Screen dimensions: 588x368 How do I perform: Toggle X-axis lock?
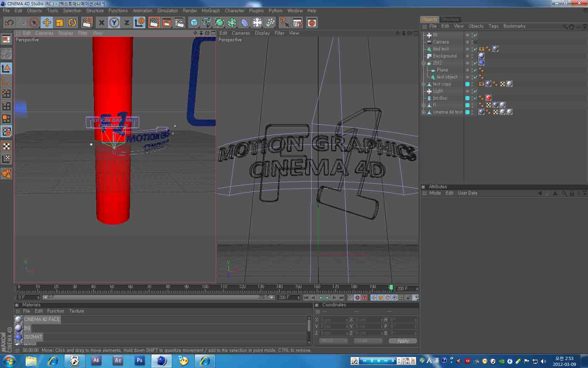click(101, 23)
